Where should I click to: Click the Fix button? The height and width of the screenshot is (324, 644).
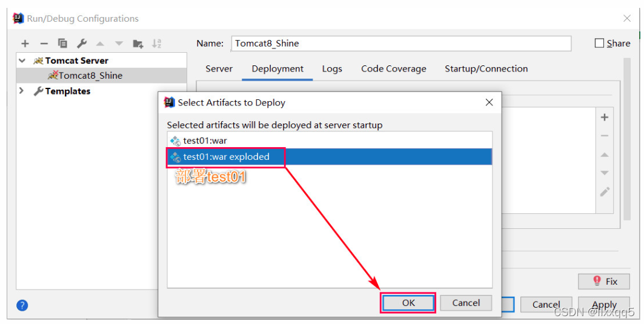[x=604, y=281]
